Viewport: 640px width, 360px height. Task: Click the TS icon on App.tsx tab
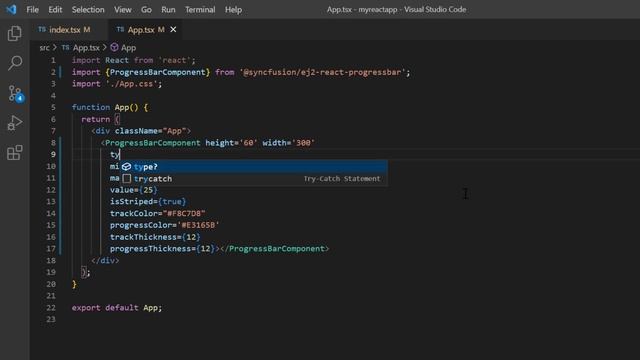tap(120, 29)
